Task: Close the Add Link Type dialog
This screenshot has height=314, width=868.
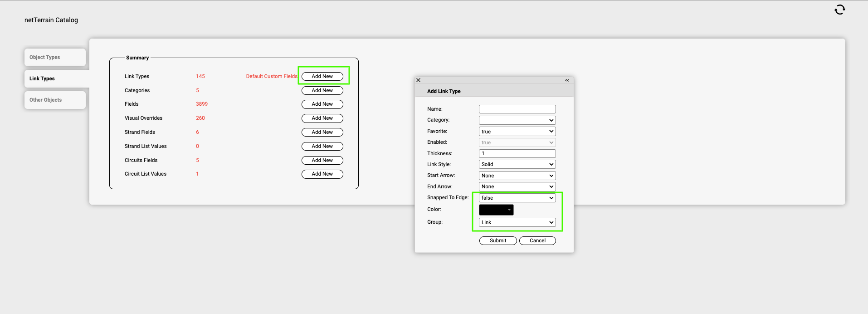Action: coord(418,80)
